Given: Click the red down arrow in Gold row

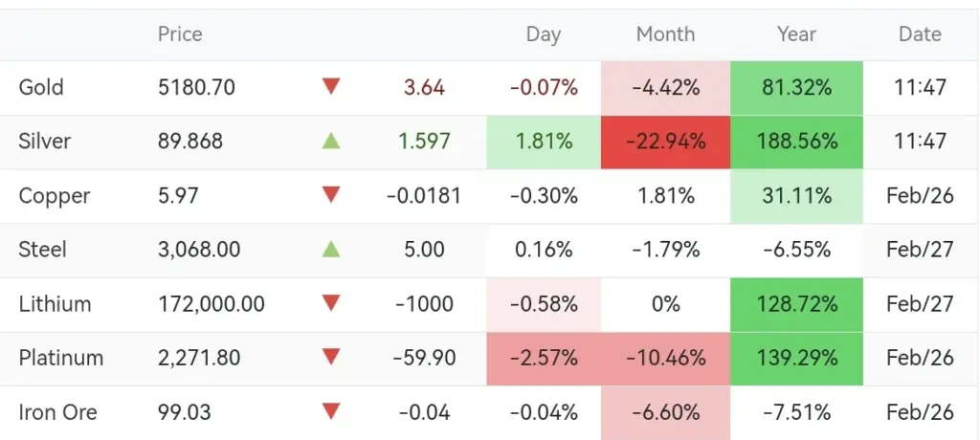Looking at the screenshot, I should click(331, 87).
